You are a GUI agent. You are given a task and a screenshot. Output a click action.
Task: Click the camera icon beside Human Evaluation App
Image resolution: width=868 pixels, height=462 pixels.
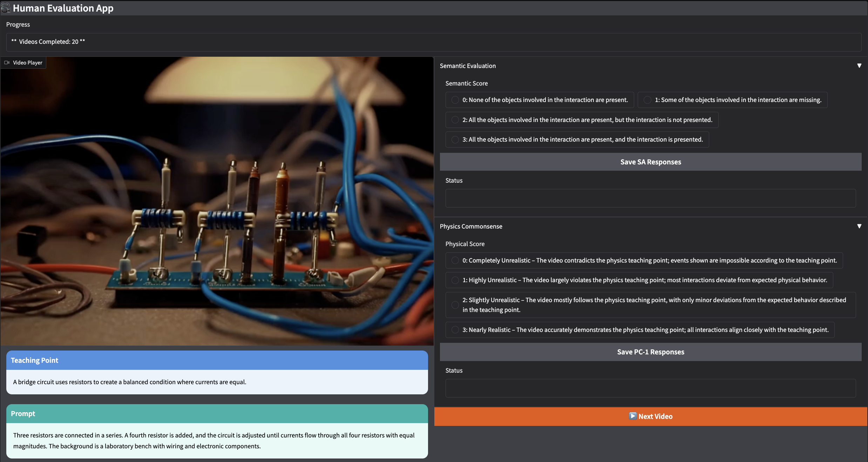[x=6, y=8]
